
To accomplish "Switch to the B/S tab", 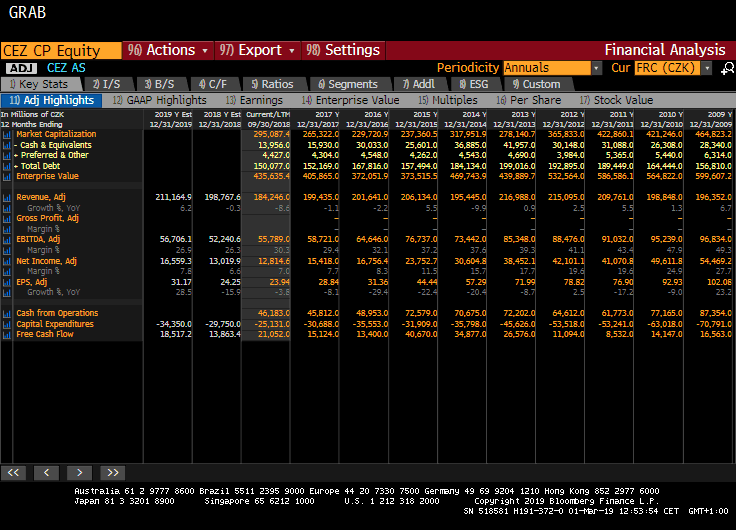I will (x=160, y=84).
